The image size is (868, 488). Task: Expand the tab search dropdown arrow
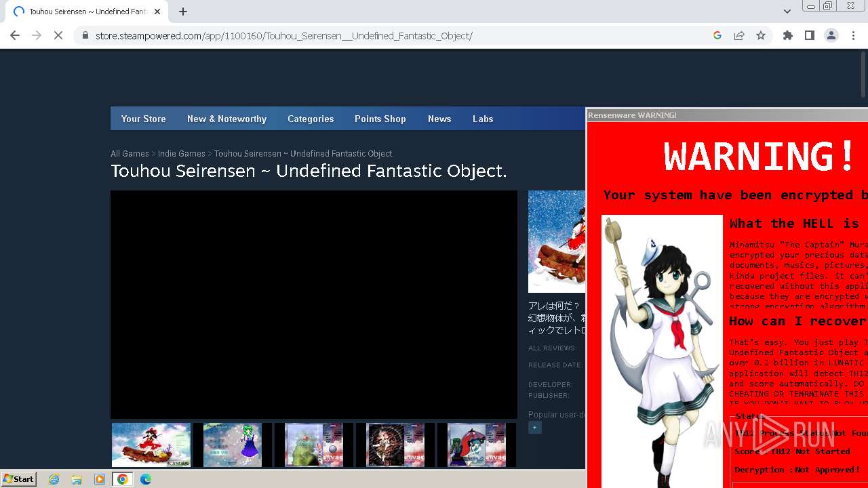(787, 12)
